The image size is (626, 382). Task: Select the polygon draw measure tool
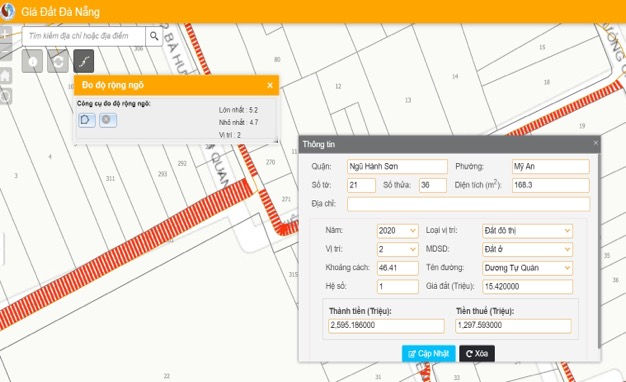[87, 120]
